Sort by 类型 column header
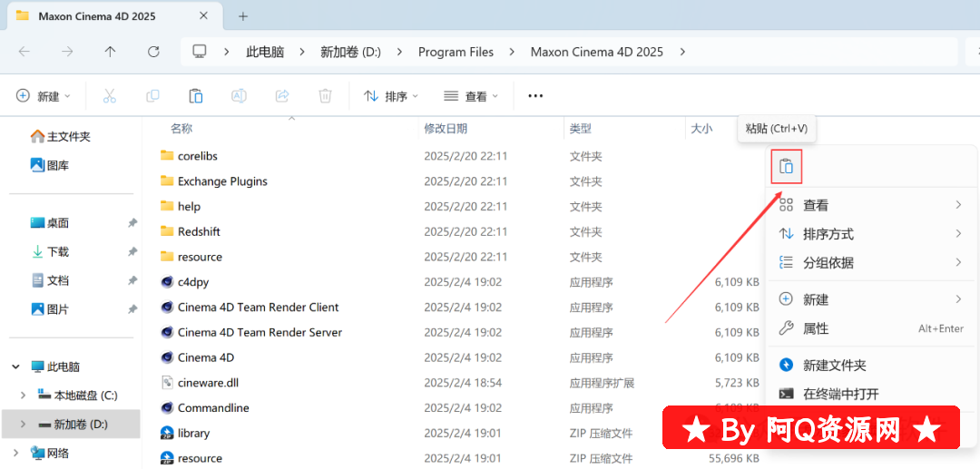Image resolution: width=980 pixels, height=469 pixels. pyautogui.click(x=581, y=129)
